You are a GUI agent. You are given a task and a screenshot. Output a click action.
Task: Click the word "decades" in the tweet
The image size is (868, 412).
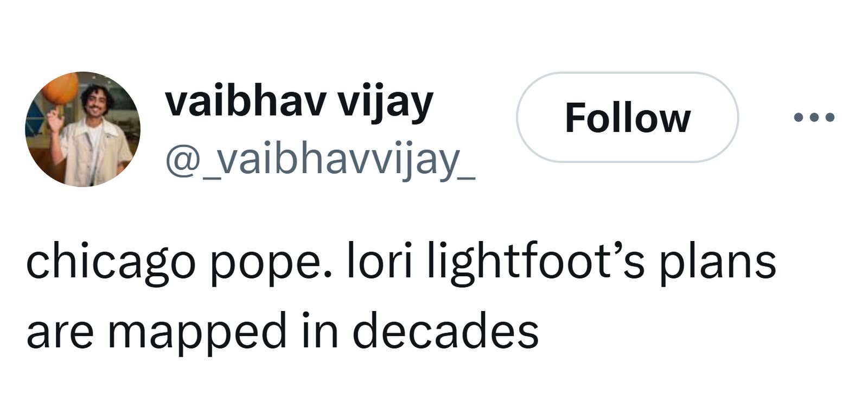445,331
